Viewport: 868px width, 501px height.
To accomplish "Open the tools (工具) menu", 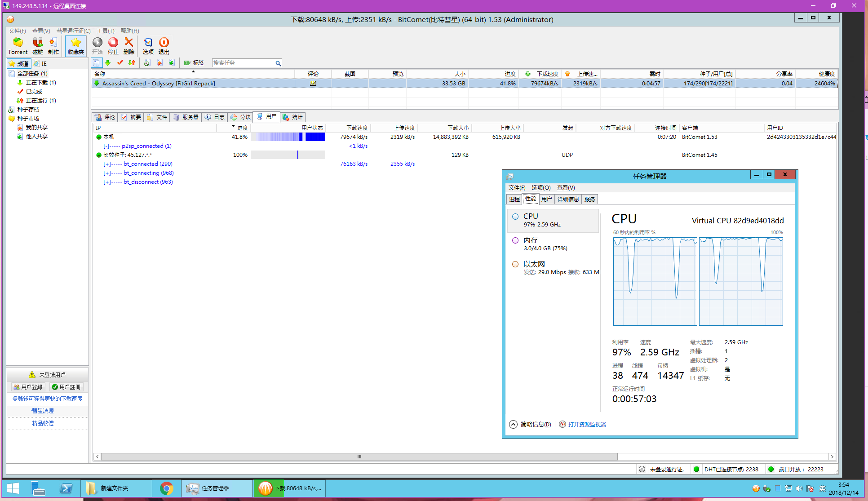I will (x=106, y=31).
